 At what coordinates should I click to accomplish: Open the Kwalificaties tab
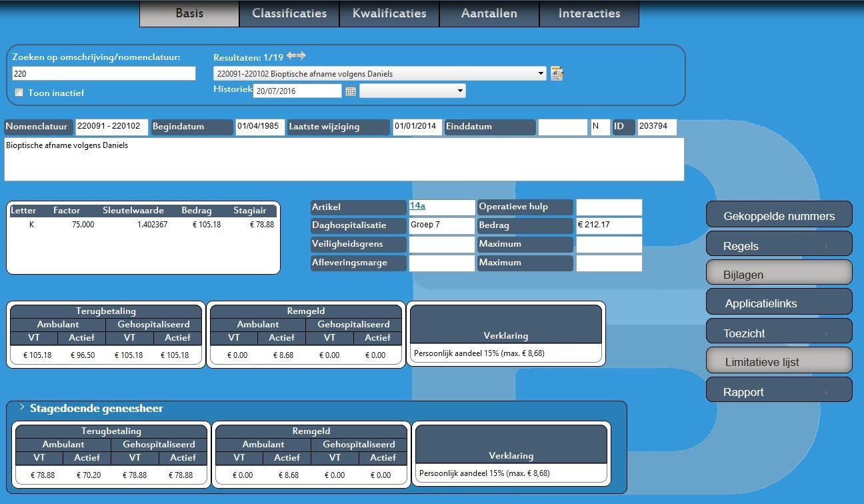tap(389, 13)
